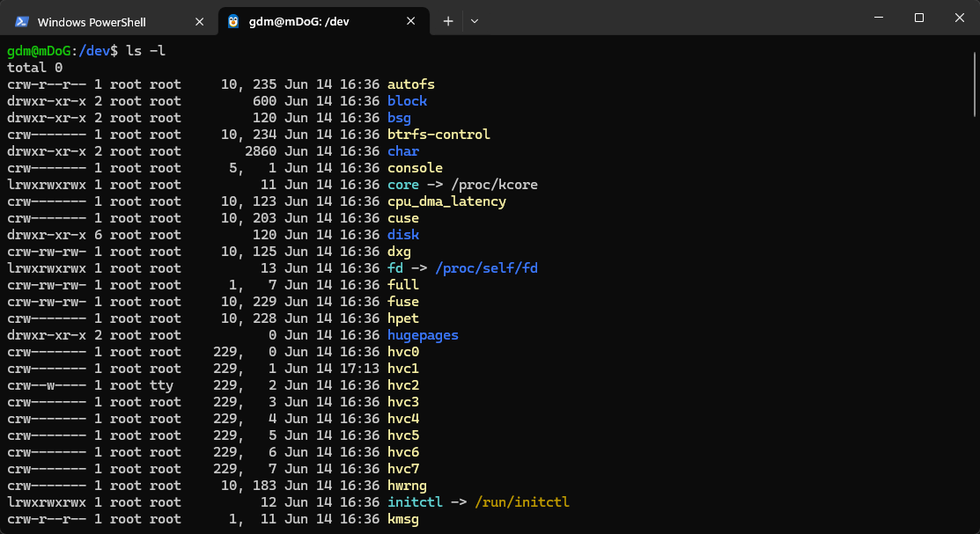Click the 'hvc1' device name
This screenshot has height=534, width=980.
click(x=403, y=369)
